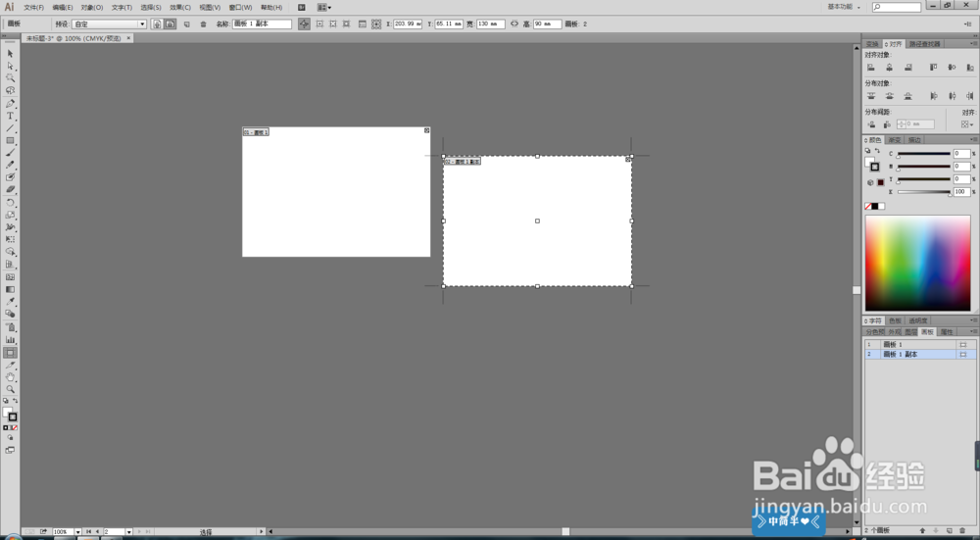The image size is (980, 540).
Task: Select the Paintbrush tool
Action: pos(10,153)
